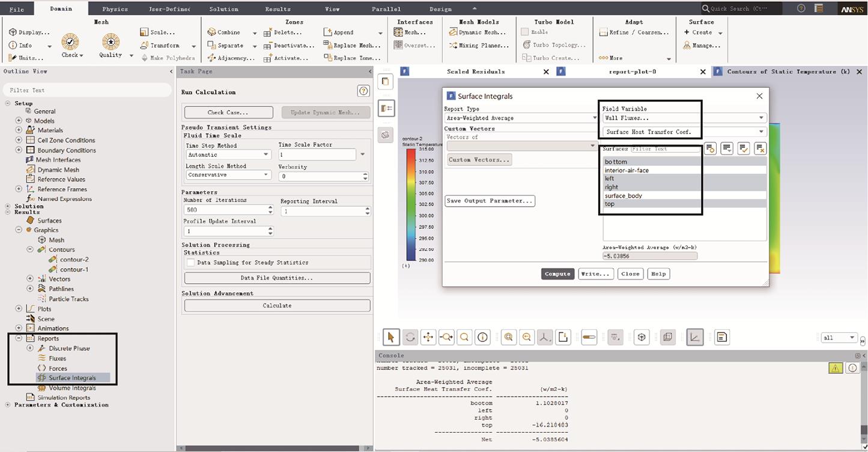Open the 'all' dropdown in graphics toolbar
868x452 pixels.
(839, 338)
